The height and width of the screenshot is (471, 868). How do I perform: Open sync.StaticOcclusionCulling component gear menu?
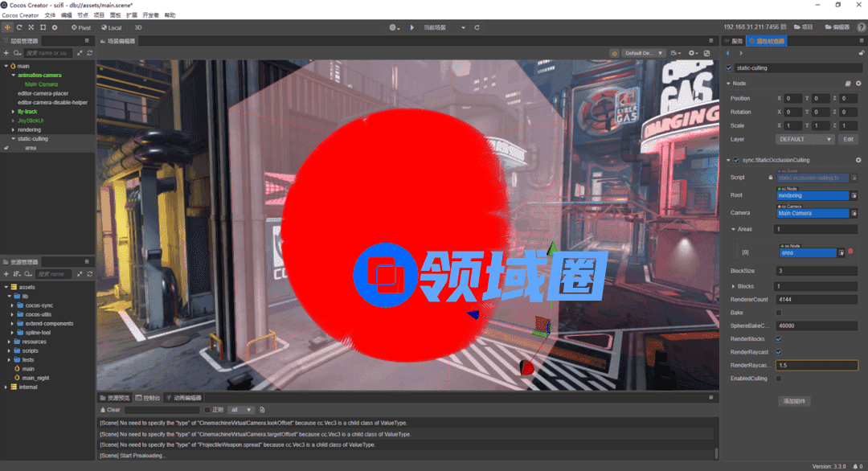(858, 160)
